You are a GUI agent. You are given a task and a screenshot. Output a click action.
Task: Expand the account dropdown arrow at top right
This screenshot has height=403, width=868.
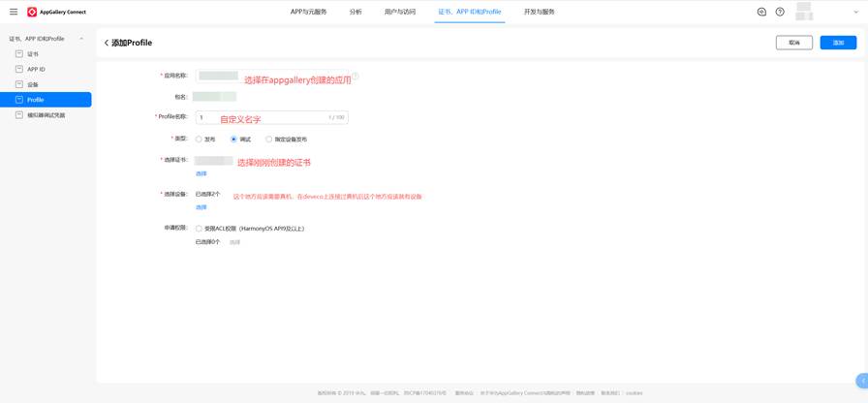(855, 13)
